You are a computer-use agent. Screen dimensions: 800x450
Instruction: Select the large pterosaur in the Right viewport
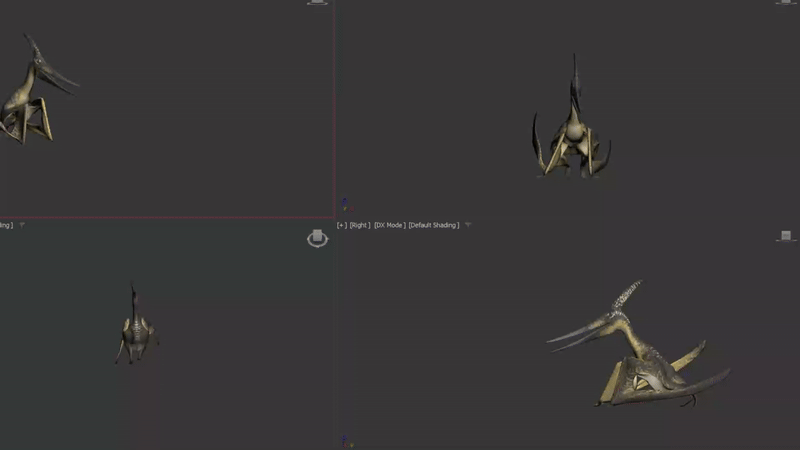[x=640, y=355]
